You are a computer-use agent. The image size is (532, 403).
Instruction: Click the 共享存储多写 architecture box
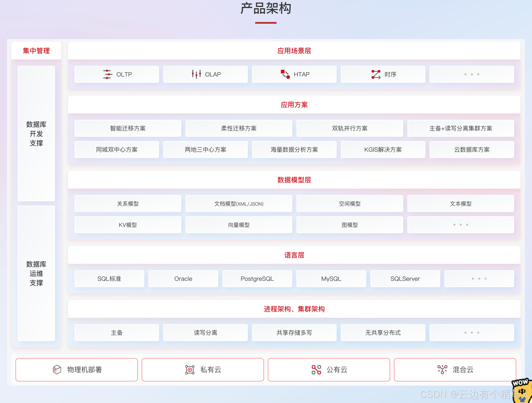294,333
